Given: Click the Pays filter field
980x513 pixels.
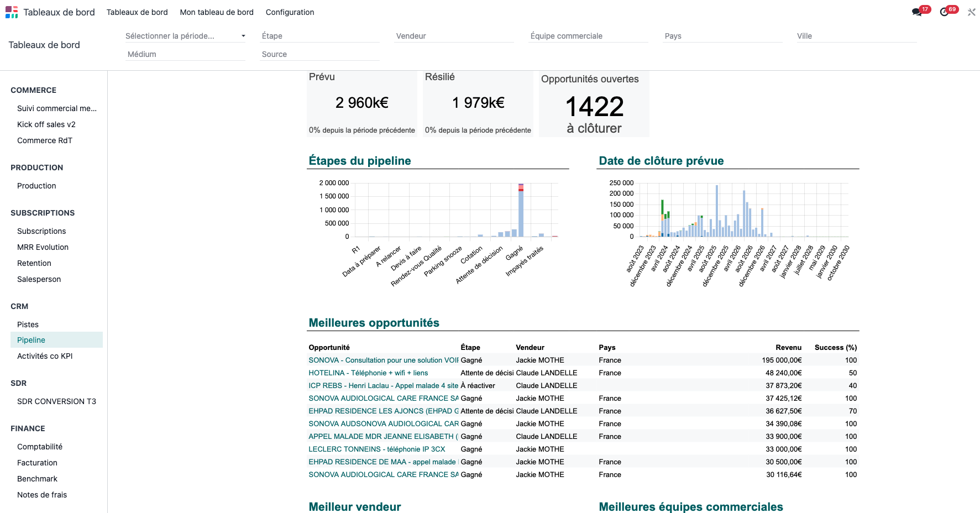Looking at the screenshot, I should coord(723,36).
